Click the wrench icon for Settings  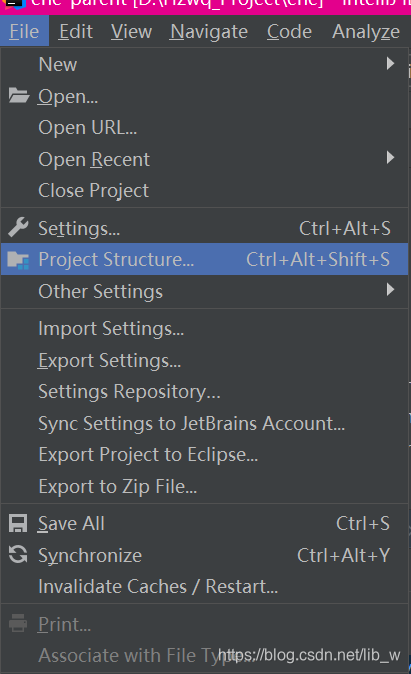tap(18, 227)
